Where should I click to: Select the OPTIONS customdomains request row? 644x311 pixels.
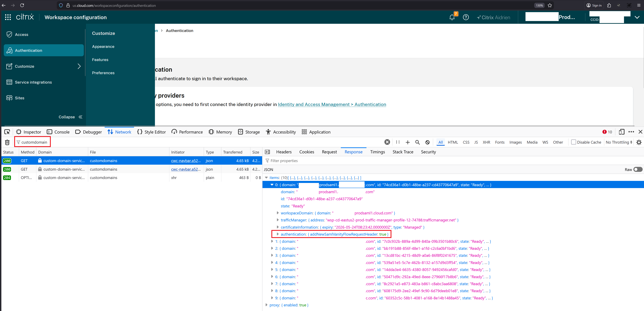[132, 177]
